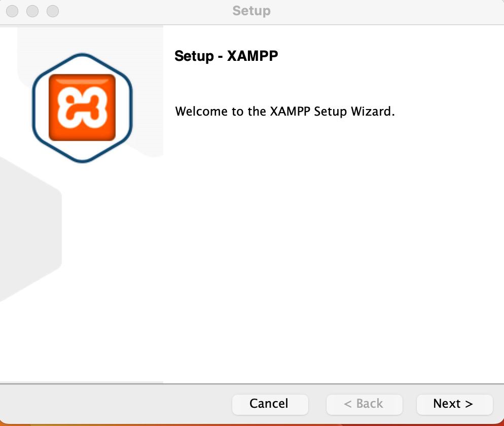Select the "Setup - XAMPP" heading

[x=226, y=56]
